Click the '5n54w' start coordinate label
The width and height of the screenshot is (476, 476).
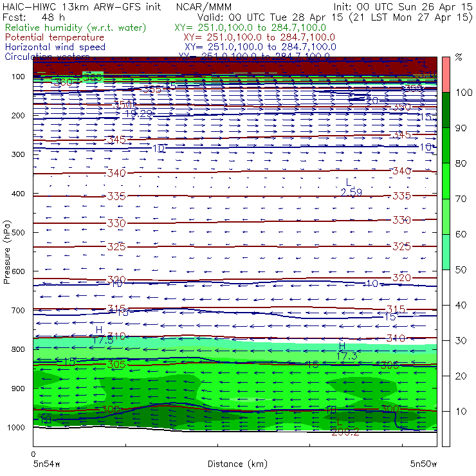pyautogui.click(x=47, y=464)
